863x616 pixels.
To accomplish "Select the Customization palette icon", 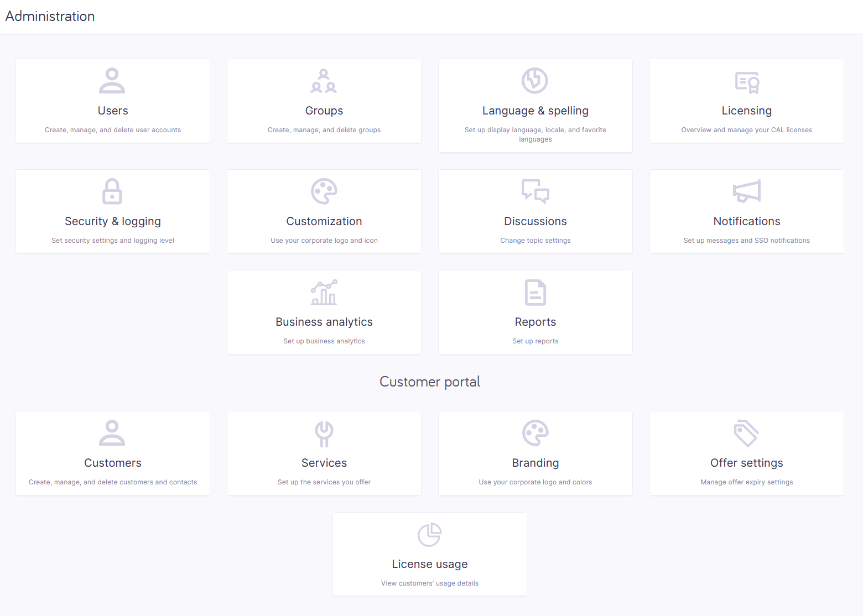I will [324, 191].
